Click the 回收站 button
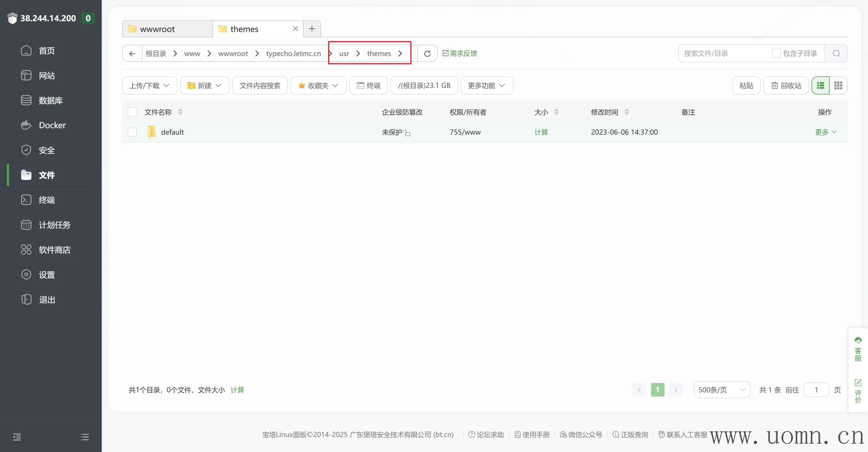The image size is (868, 452). (786, 85)
